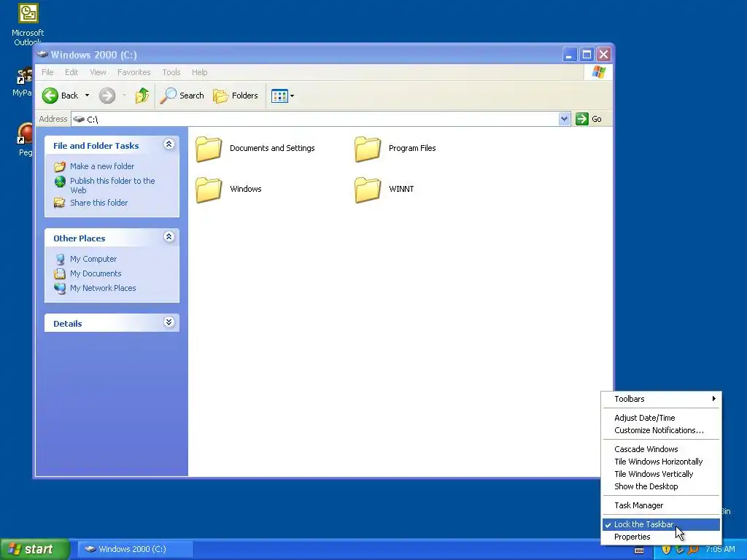Screen dimensions: 747x560
Task: Open the View menu
Action: point(98,72)
